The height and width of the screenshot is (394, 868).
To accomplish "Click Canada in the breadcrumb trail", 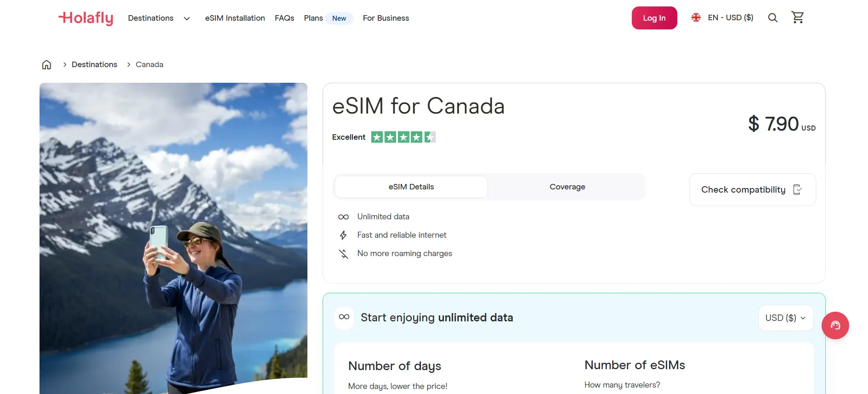I will click(x=149, y=64).
